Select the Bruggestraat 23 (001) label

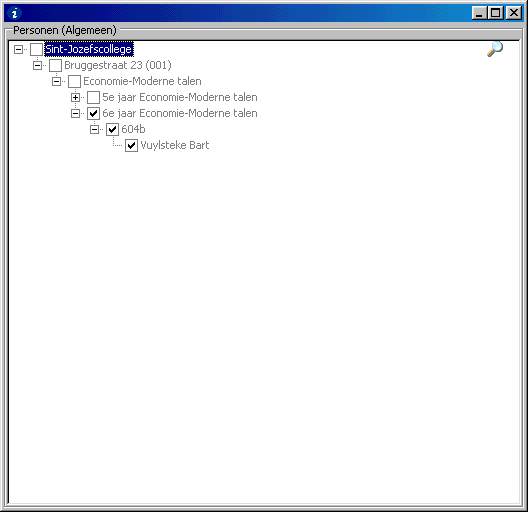point(118,65)
